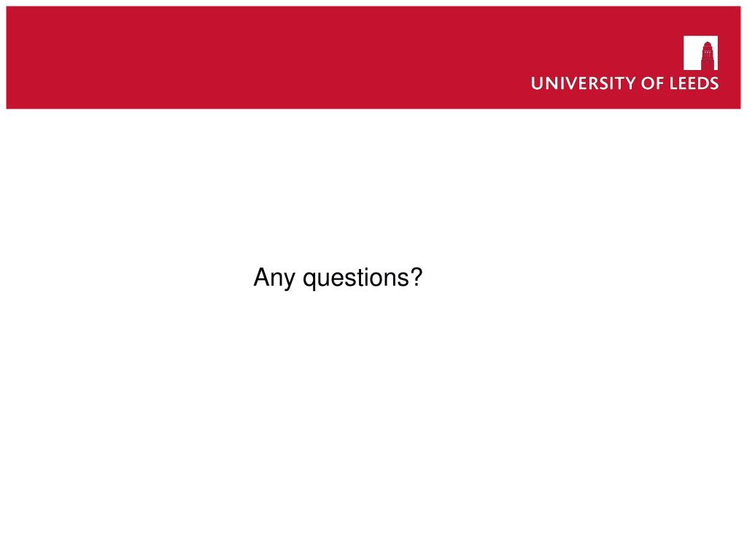
Task: Click the word OF in the wordmark
Action: (653, 83)
